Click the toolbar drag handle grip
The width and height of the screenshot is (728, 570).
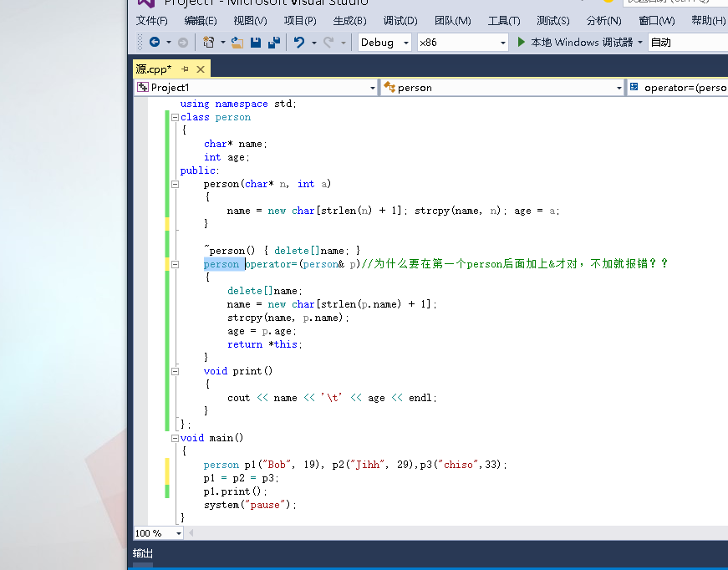coord(140,43)
